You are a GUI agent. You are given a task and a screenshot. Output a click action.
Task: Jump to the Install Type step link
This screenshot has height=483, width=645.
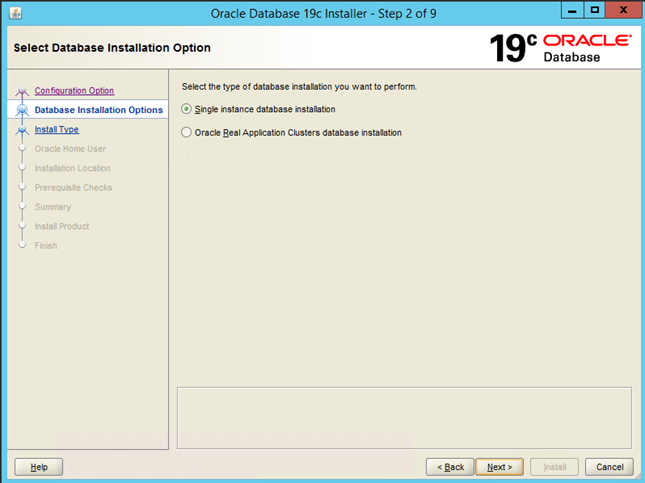point(56,129)
